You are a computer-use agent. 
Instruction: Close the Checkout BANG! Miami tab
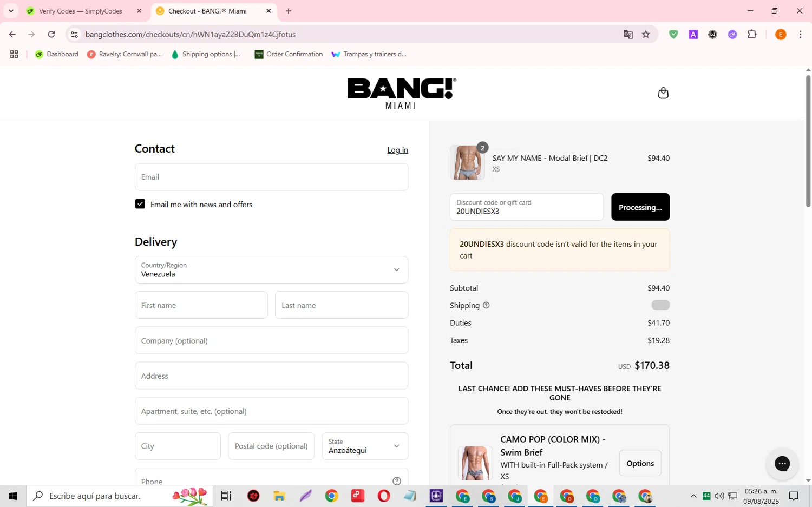[x=269, y=11]
